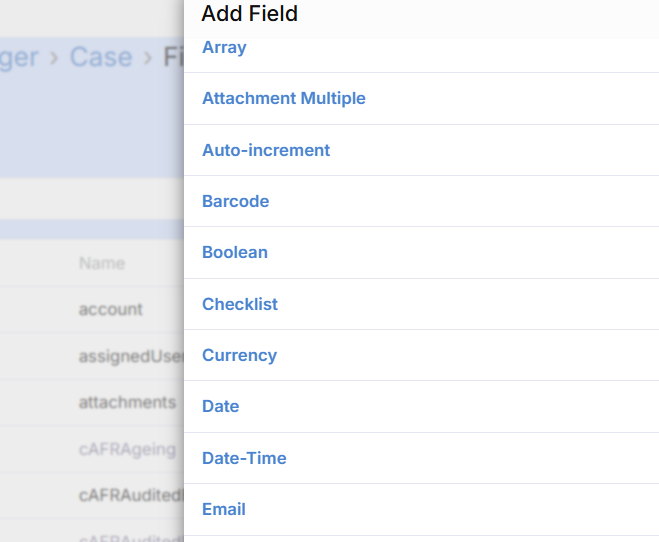Choose Attachment Multiple field type

[283, 98]
